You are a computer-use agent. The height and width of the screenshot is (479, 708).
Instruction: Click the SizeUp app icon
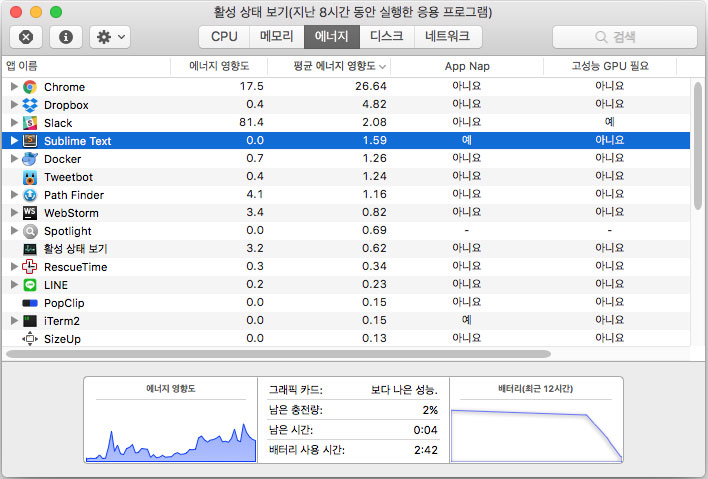point(30,339)
